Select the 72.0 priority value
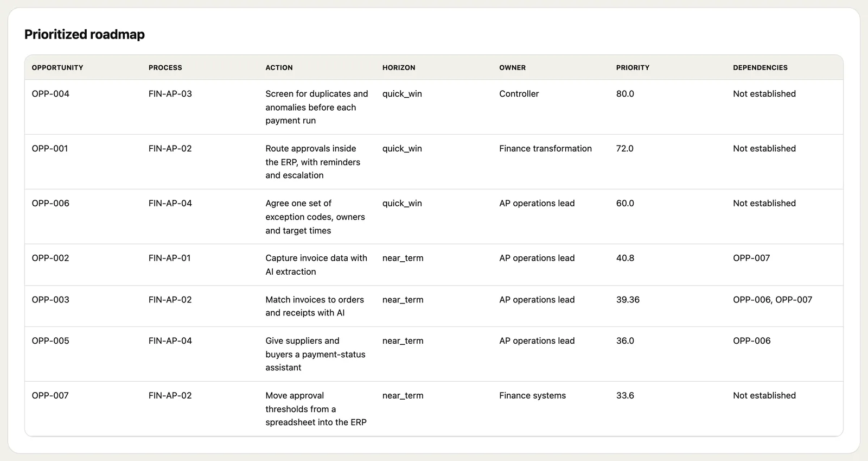The width and height of the screenshot is (868, 461). (x=625, y=149)
